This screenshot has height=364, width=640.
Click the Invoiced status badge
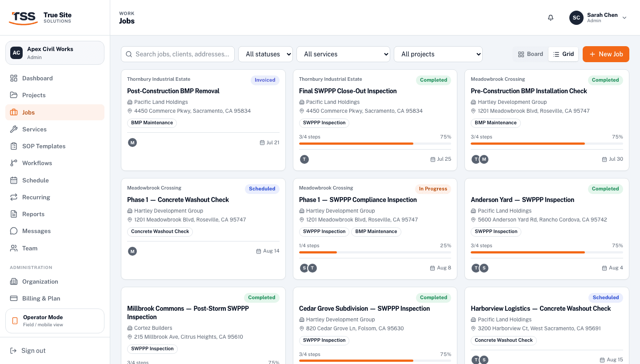tap(265, 80)
